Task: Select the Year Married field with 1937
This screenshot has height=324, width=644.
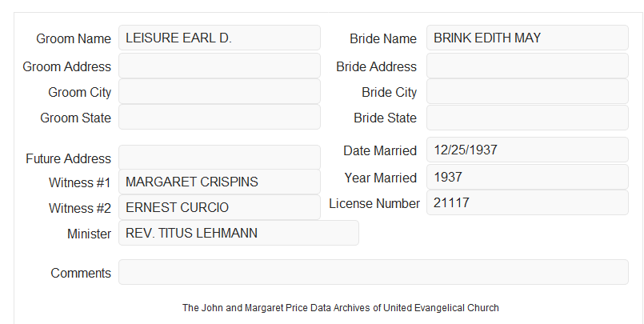Action: click(527, 177)
